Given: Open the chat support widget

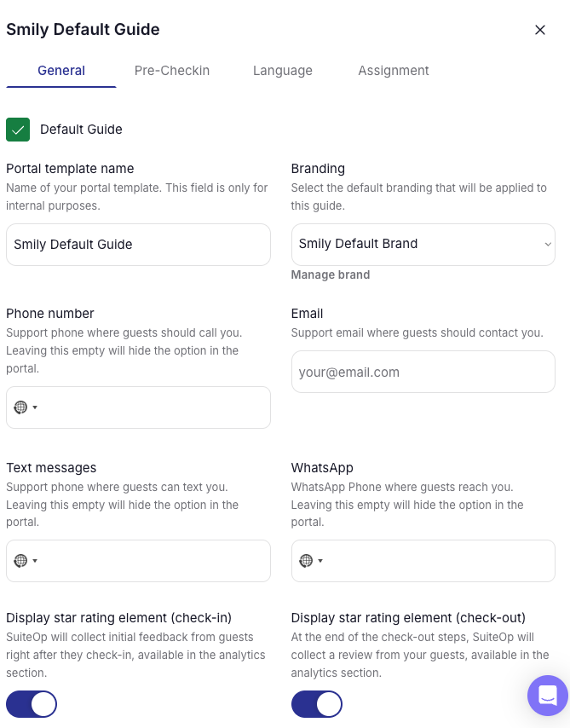Looking at the screenshot, I should (547, 695).
